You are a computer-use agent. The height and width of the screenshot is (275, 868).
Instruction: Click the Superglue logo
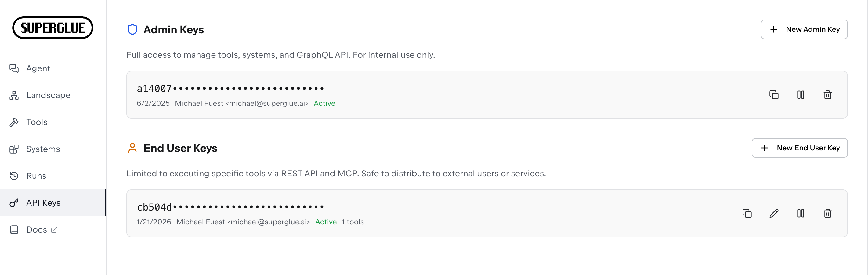point(52,28)
